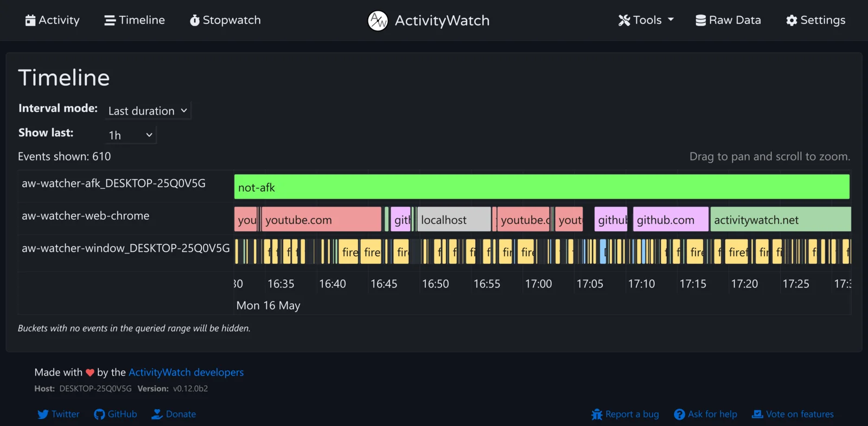Open the Interval mode dropdown
868x426 pixels.
148,111
